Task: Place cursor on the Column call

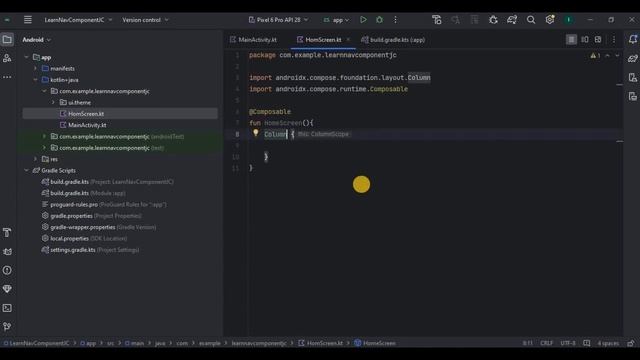Action: click(x=275, y=134)
